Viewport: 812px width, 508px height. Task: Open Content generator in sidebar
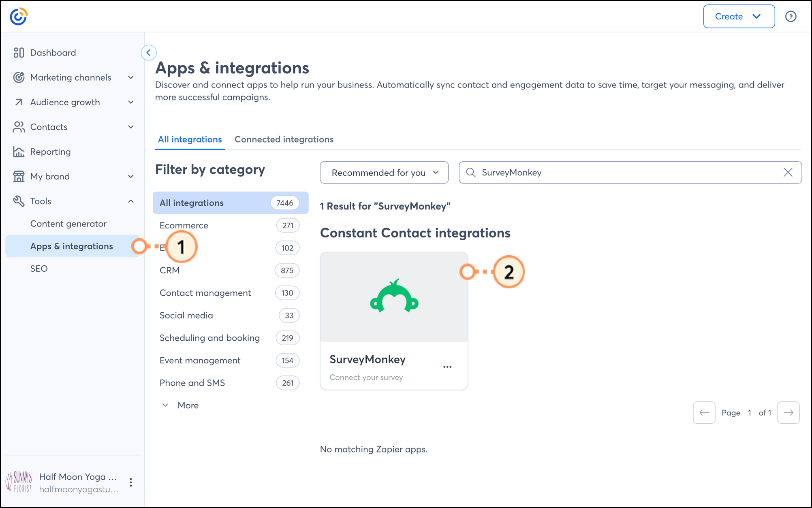click(68, 224)
